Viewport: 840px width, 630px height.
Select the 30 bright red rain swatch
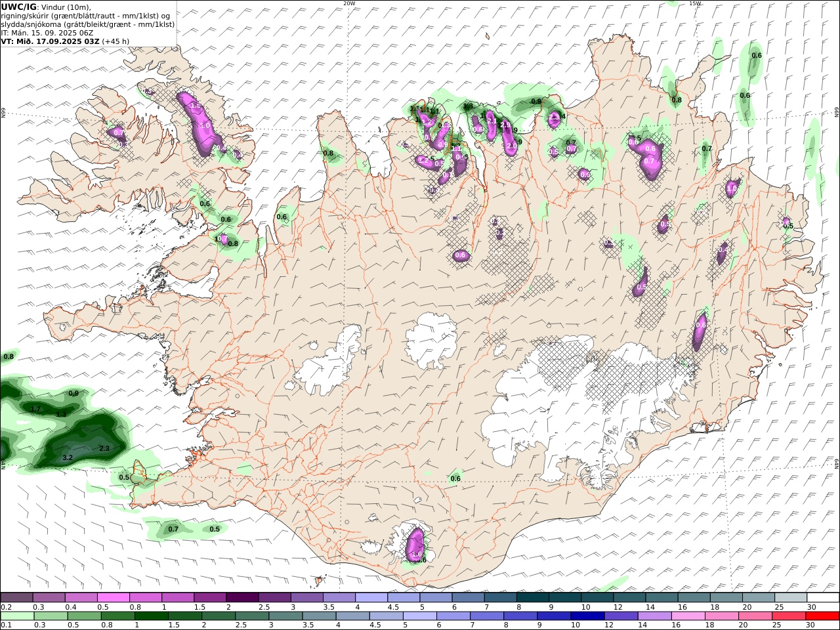822,616
